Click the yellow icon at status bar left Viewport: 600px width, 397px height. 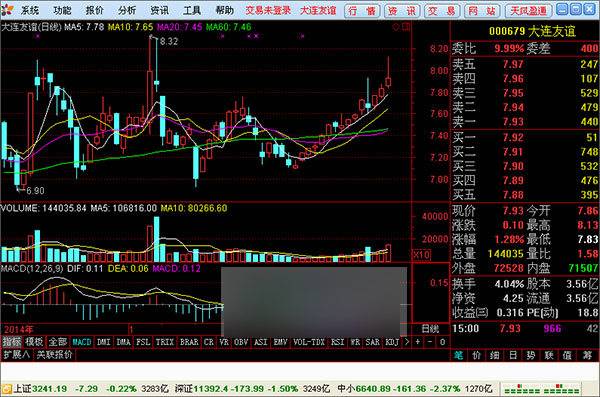coord(6,389)
